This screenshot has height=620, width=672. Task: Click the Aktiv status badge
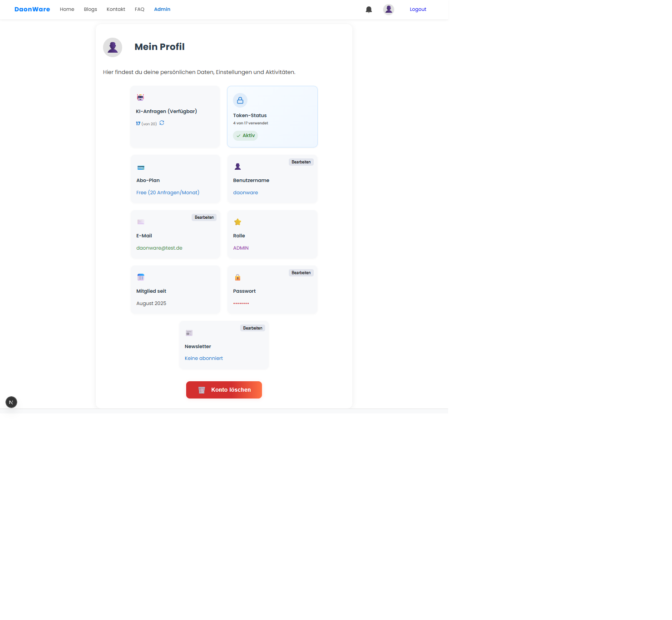[x=246, y=135]
